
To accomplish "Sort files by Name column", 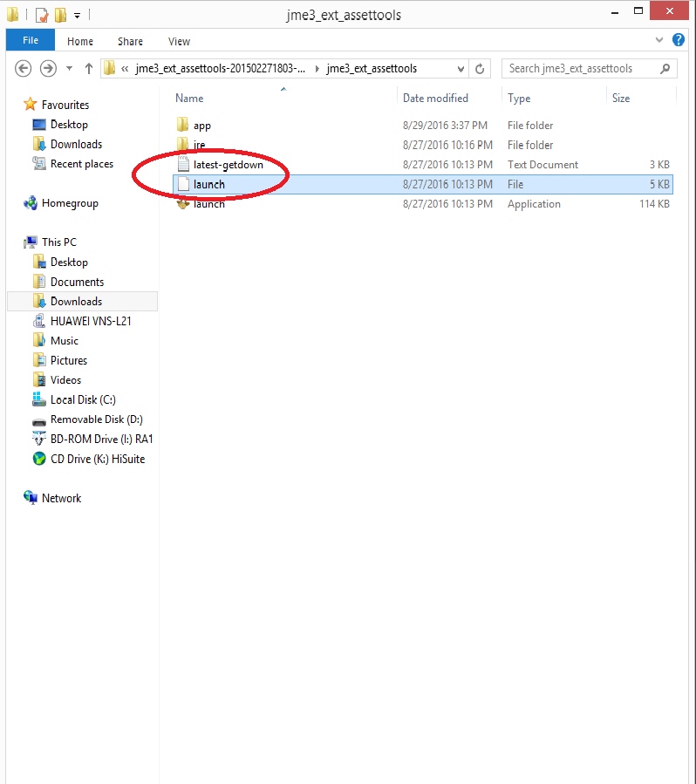I will click(189, 98).
